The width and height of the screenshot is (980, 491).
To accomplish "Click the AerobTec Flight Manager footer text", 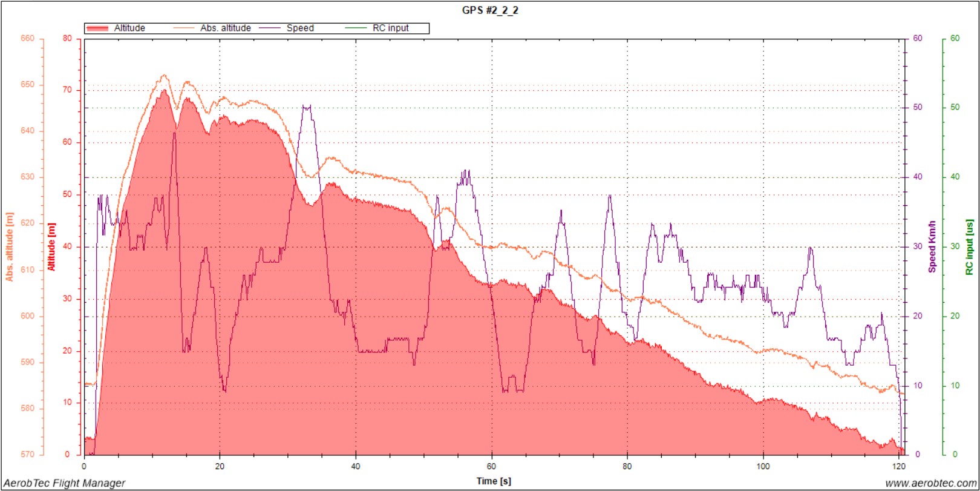I will coord(64,483).
